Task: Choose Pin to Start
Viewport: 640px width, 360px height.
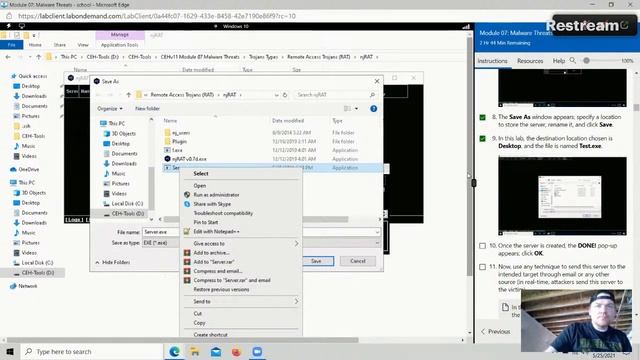Action: [x=206, y=222]
